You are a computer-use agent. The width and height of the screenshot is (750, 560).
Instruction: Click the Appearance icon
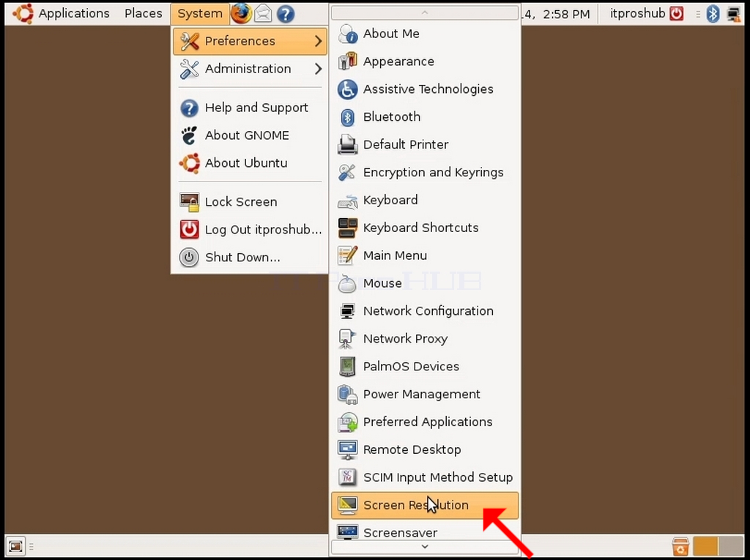(348, 61)
